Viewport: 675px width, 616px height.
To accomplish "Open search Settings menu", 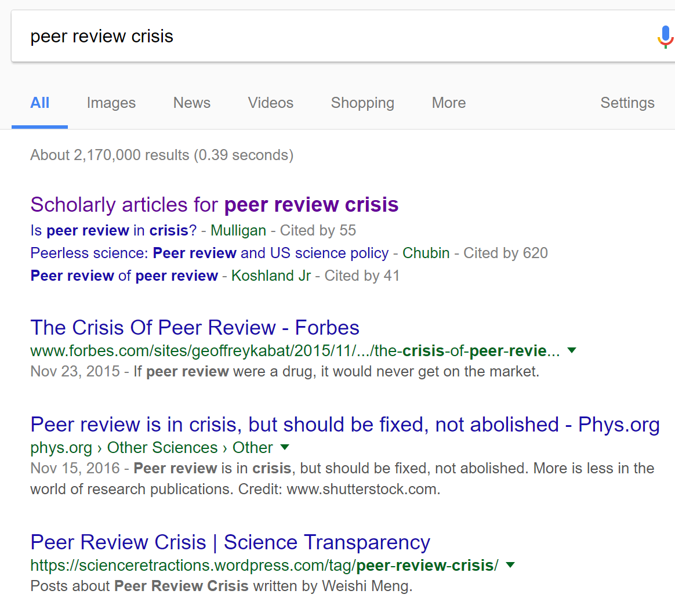I will point(627,103).
